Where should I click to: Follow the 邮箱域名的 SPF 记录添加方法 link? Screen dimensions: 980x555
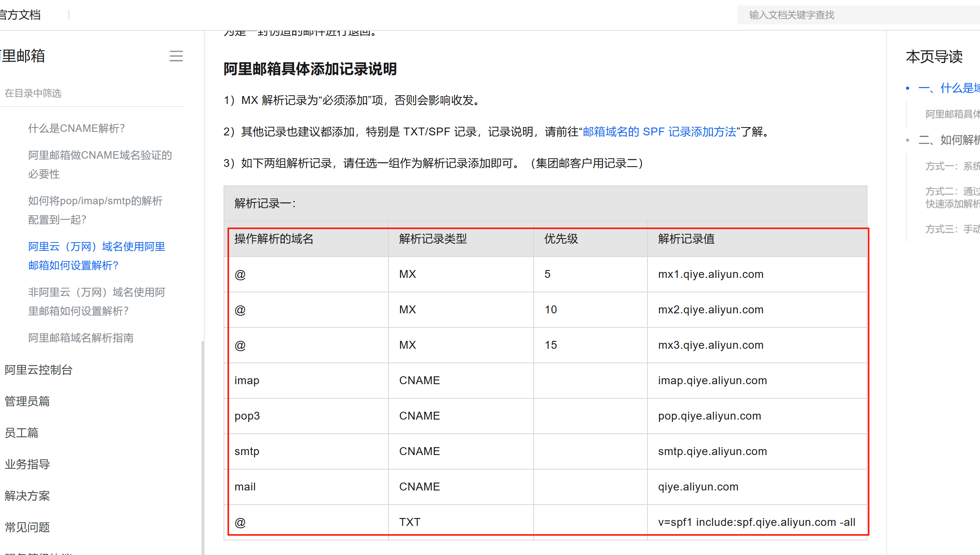(x=659, y=132)
